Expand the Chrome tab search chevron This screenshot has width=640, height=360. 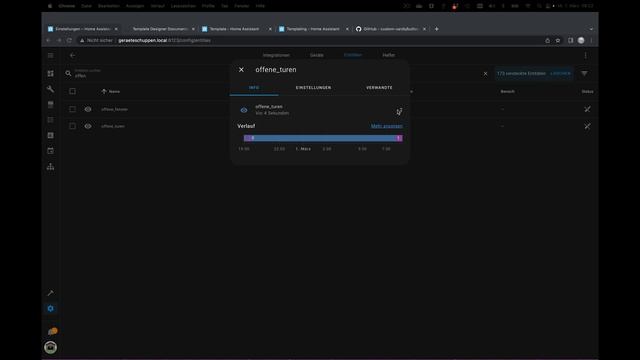[x=591, y=29]
